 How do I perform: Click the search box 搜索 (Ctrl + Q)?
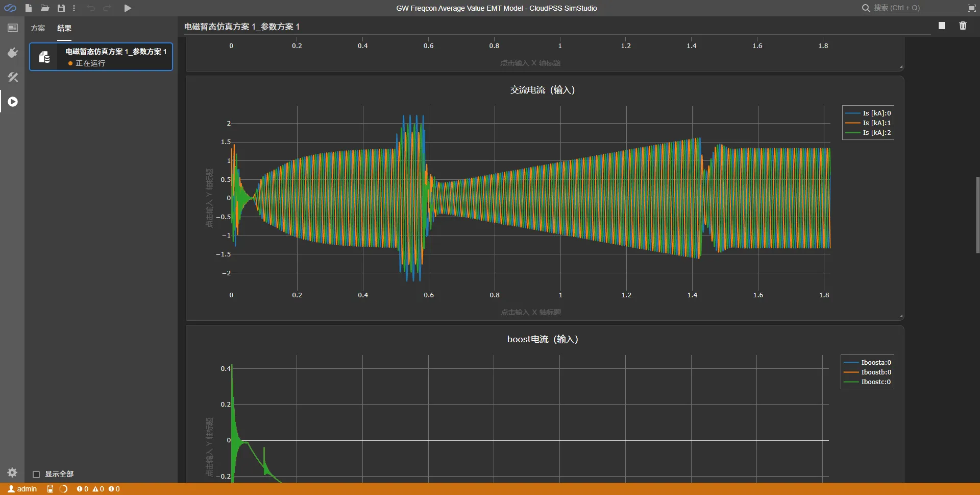pos(911,8)
